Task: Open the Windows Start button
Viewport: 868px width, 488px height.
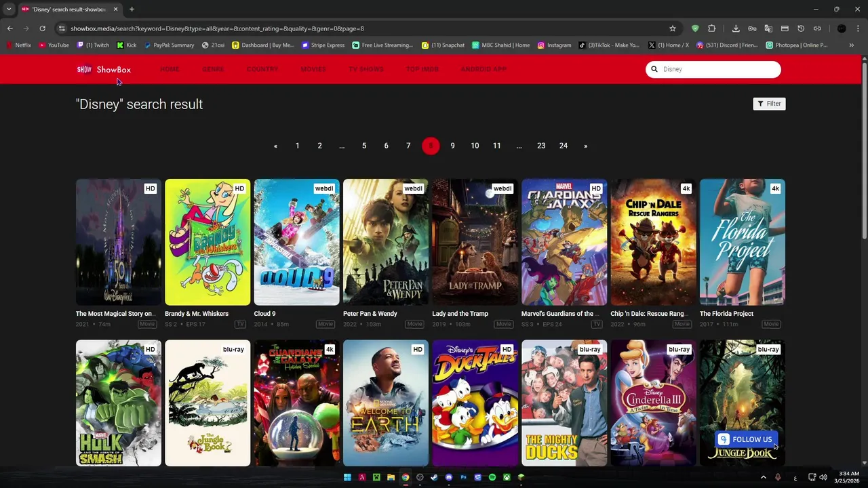Action: (347, 477)
